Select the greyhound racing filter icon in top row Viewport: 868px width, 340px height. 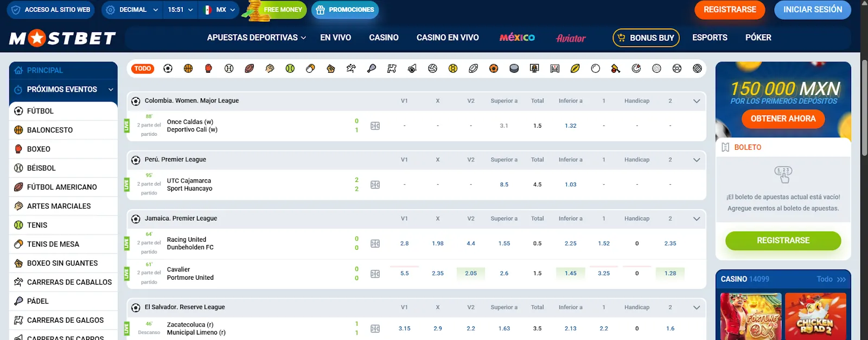pyautogui.click(x=392, y=68)
